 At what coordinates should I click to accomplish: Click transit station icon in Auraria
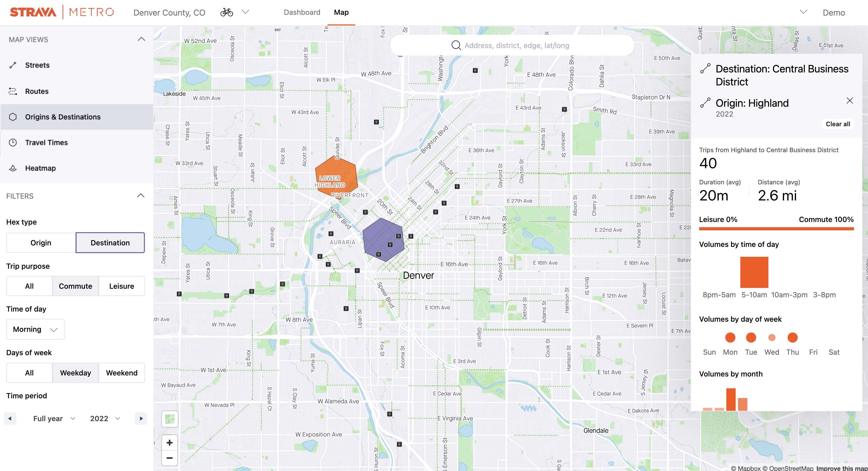pos(331,233)
